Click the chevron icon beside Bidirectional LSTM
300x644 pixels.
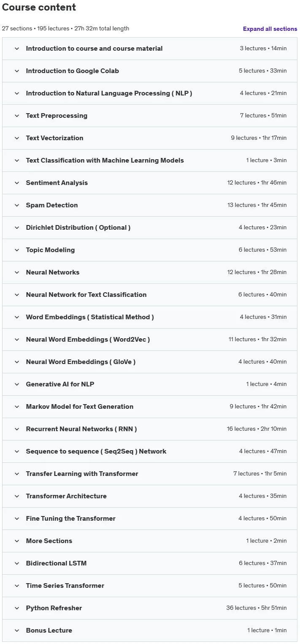pyautogui.click(x=17, y=563)
